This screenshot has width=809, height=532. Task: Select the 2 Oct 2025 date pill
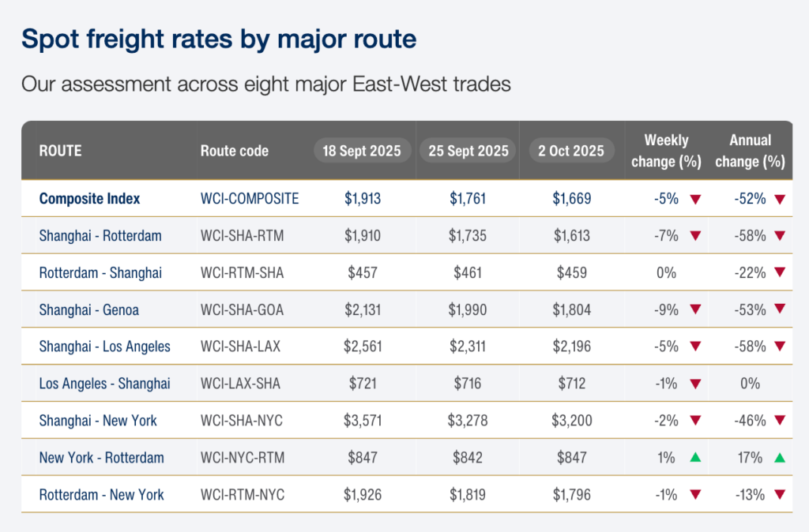pos(572,151)
